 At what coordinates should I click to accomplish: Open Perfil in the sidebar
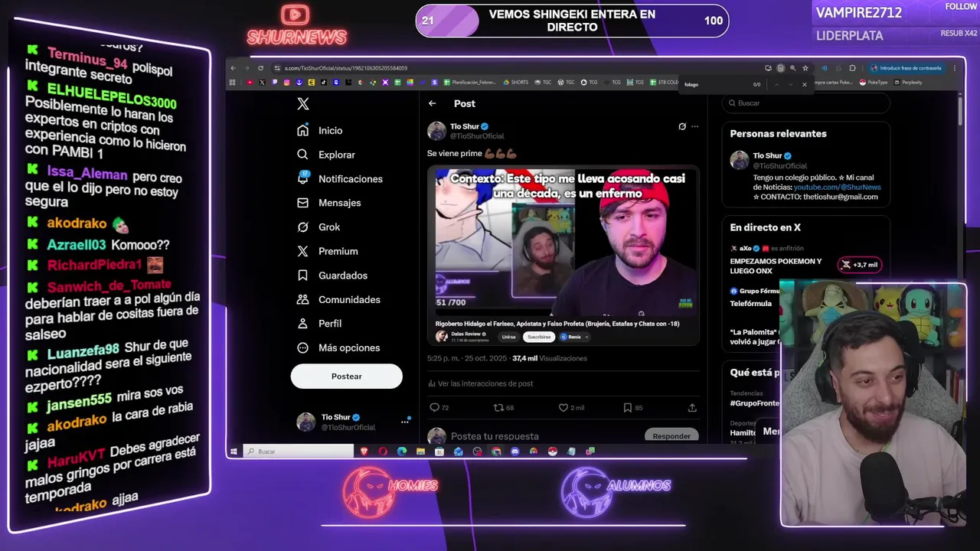pos(319,324)
